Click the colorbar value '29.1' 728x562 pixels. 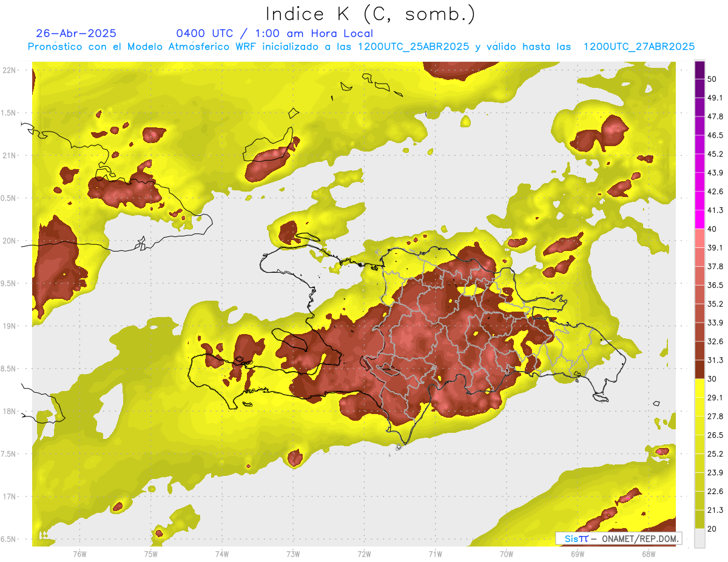point(715,398)
